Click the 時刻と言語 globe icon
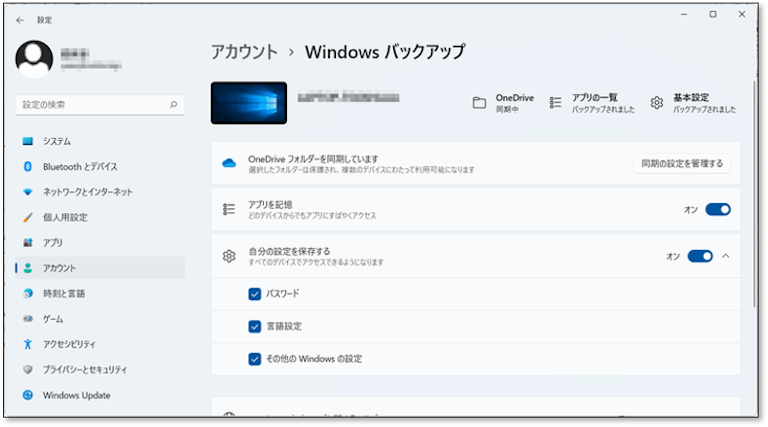This screenshot has height=427, width=768. click(28, 293)
